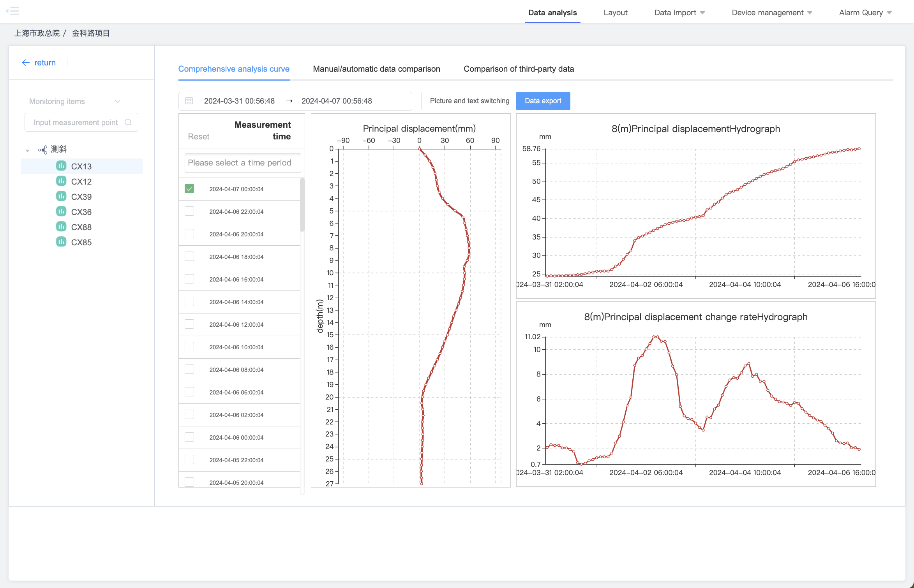Image resolution: width=914 pixels, height=588 pixels.
Task: Click the 2024-04-05 20:00:04 row text
Action: point(236,482)
